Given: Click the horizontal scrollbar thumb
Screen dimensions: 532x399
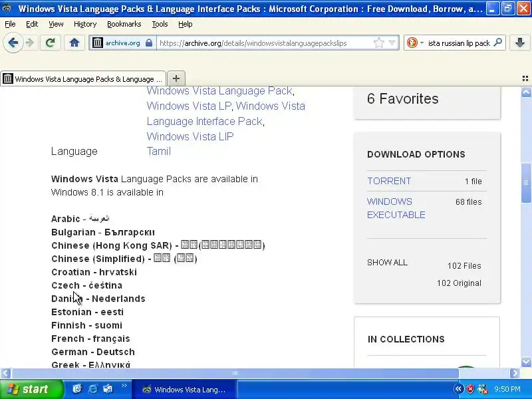Looking at the screenshot, I should click(235, 373).
